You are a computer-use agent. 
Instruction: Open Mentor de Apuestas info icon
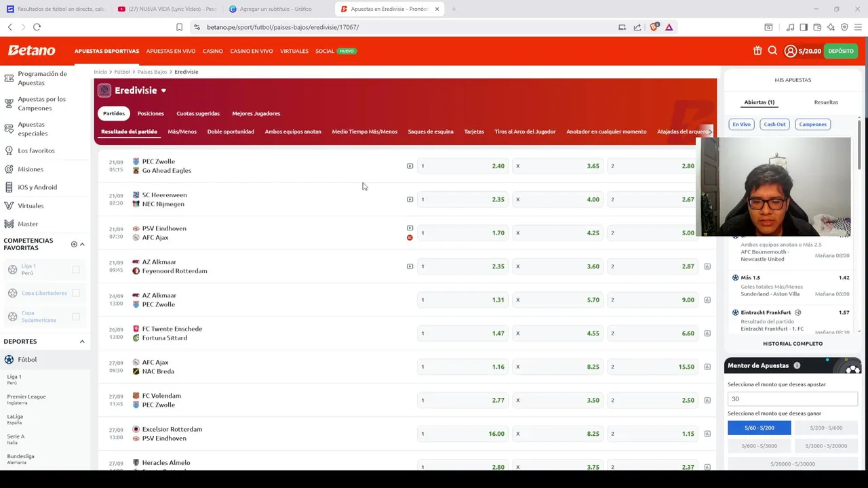point(797,365)
